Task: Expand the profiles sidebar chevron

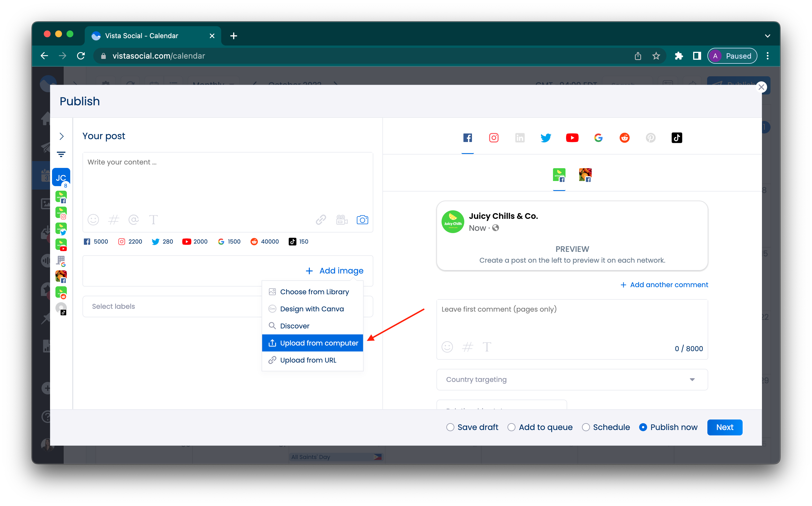Action: tap(61, 136)
